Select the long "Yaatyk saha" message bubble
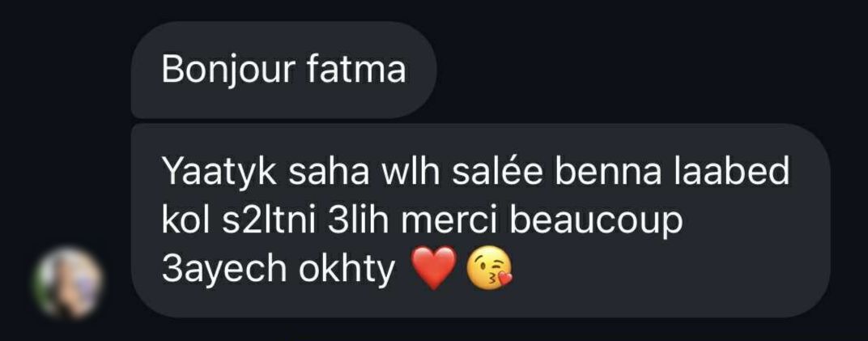This screenshot has height=341, width=868. pos(480,220)
